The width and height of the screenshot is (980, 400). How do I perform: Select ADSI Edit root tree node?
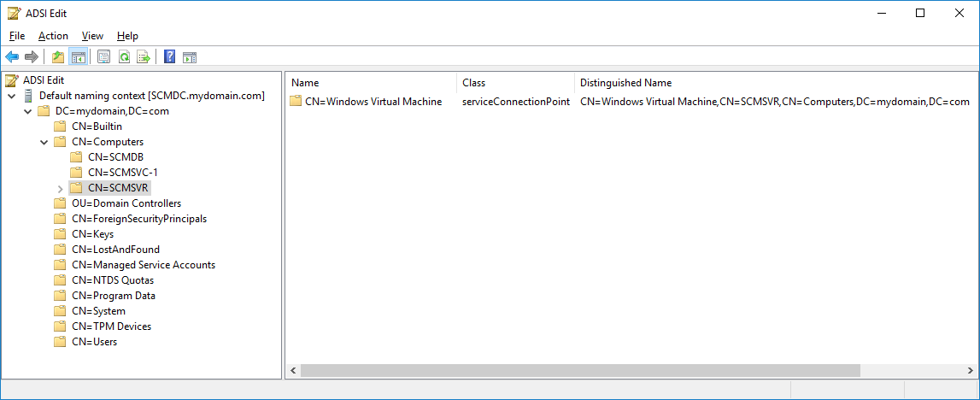[44, 80]
